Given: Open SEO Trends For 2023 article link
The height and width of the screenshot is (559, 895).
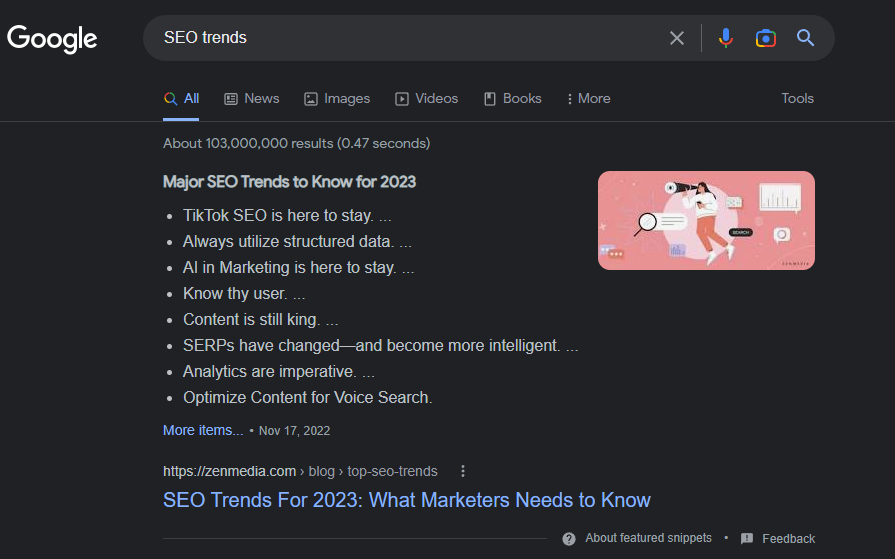Looking at the screenshot, I should coord(406,500).
